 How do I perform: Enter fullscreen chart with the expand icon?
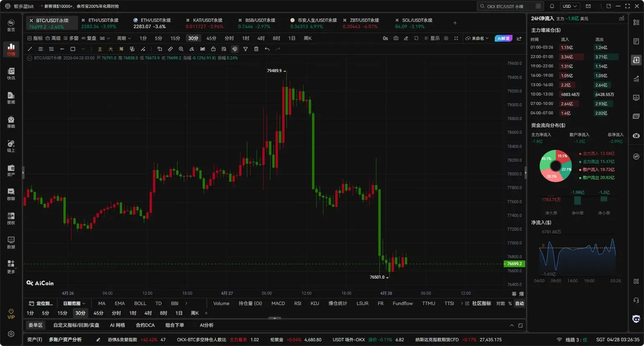tap(456, 38)
